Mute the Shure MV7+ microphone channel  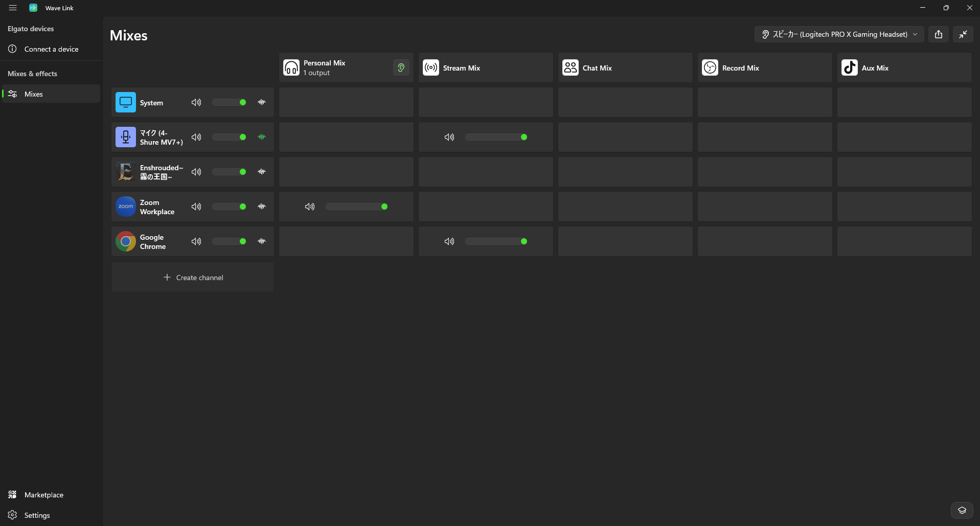pyautogui.click(x=196, y=137)
